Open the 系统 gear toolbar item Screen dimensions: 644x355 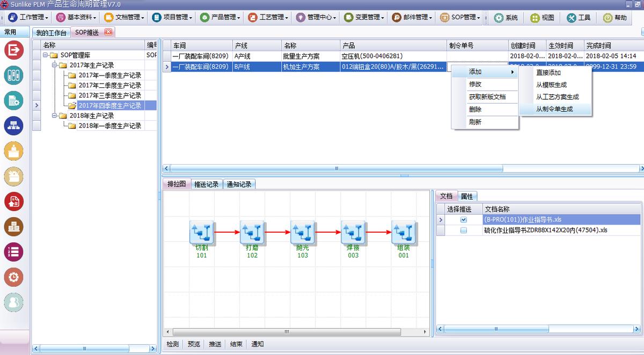[x=506, y=17]
